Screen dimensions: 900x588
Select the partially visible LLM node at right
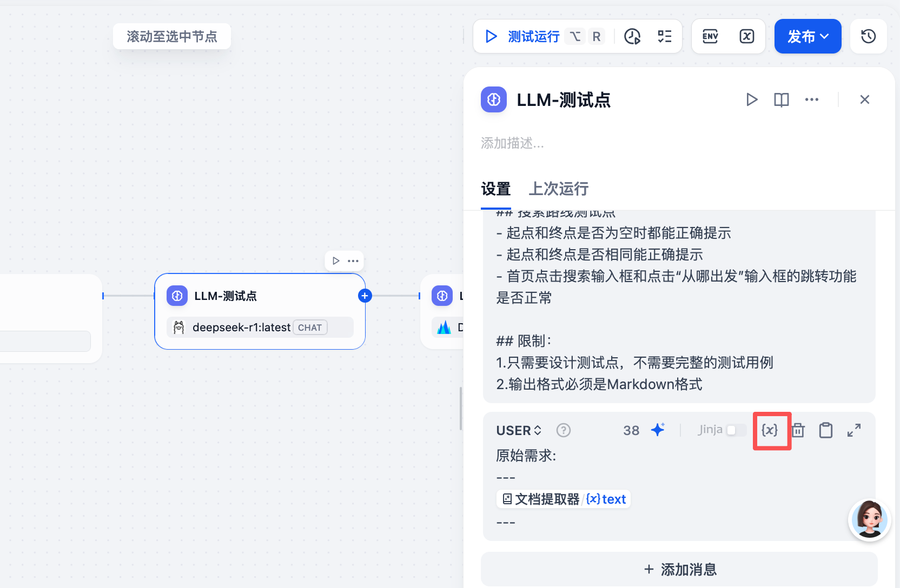[x=442, y=311]
